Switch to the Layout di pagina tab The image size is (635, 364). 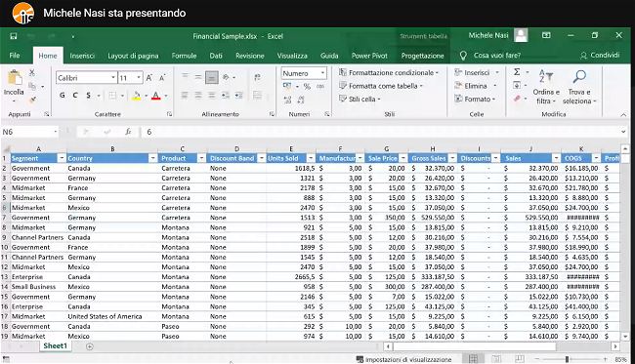point(133,56)
